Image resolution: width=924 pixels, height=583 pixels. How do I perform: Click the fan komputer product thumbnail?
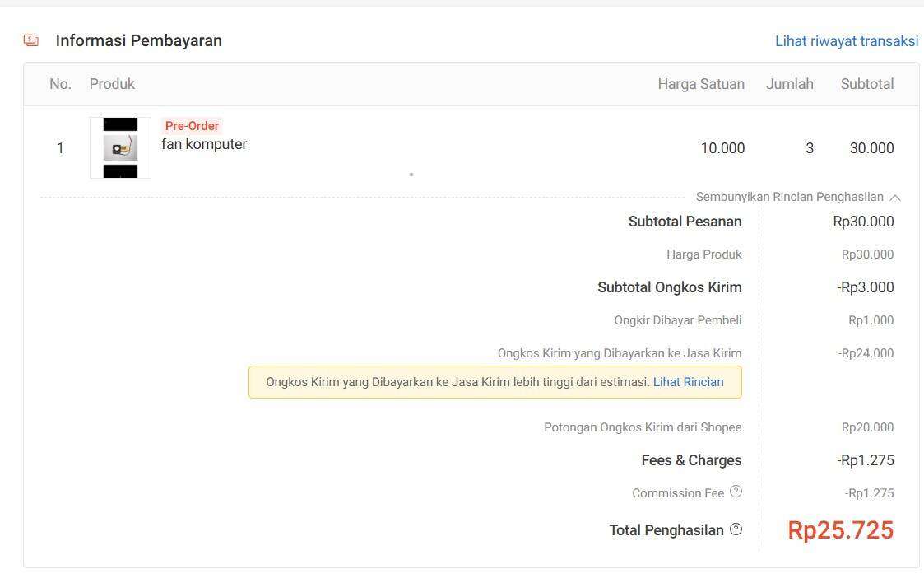(120, 147)
